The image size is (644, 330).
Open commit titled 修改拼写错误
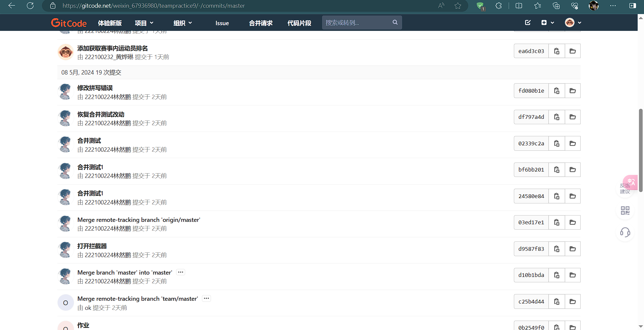click(x=95, y=88)
